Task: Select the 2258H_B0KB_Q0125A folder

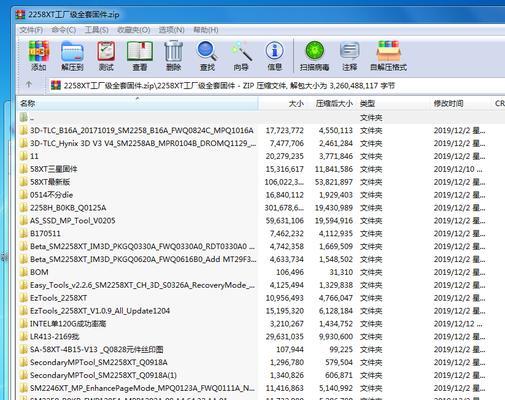Action: click(68, 208)
